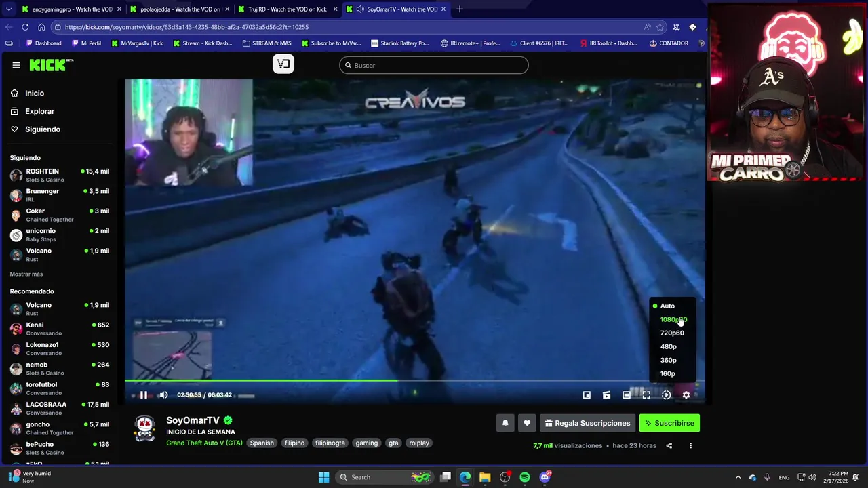Reload the browser page
This screenshot has width=868, height=488.
(25, 27)
